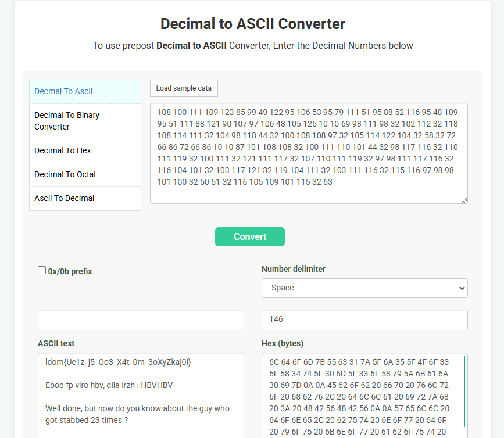Image resolution: width=504 pixels, height=438 pixels.
Task: Go to Decimal To Octal converter
Action: (85, 174)
